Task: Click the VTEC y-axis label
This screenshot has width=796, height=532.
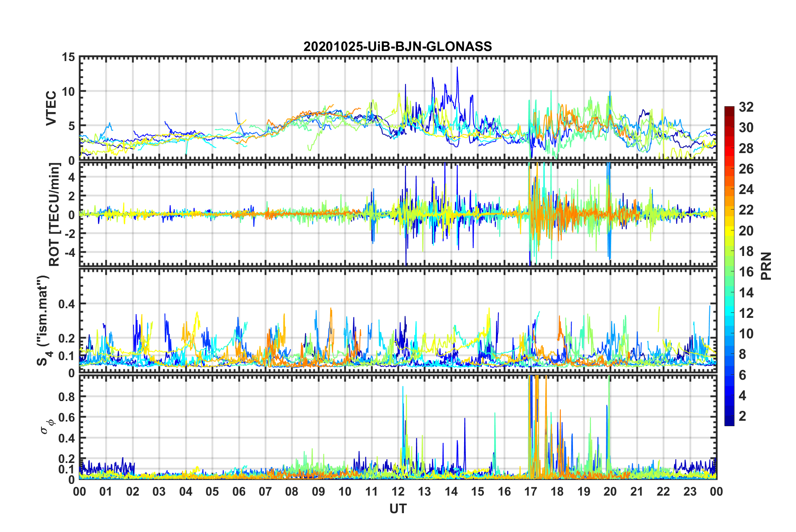Action: [x=51, y=108]
